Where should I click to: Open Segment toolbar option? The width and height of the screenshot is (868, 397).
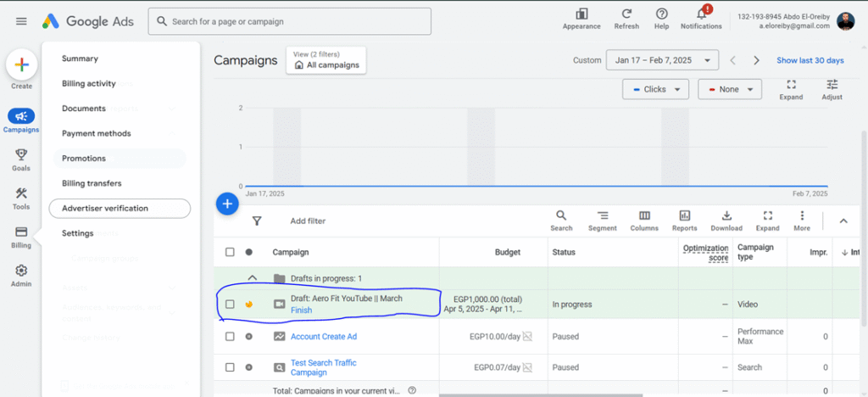click(x=603, y=221)
